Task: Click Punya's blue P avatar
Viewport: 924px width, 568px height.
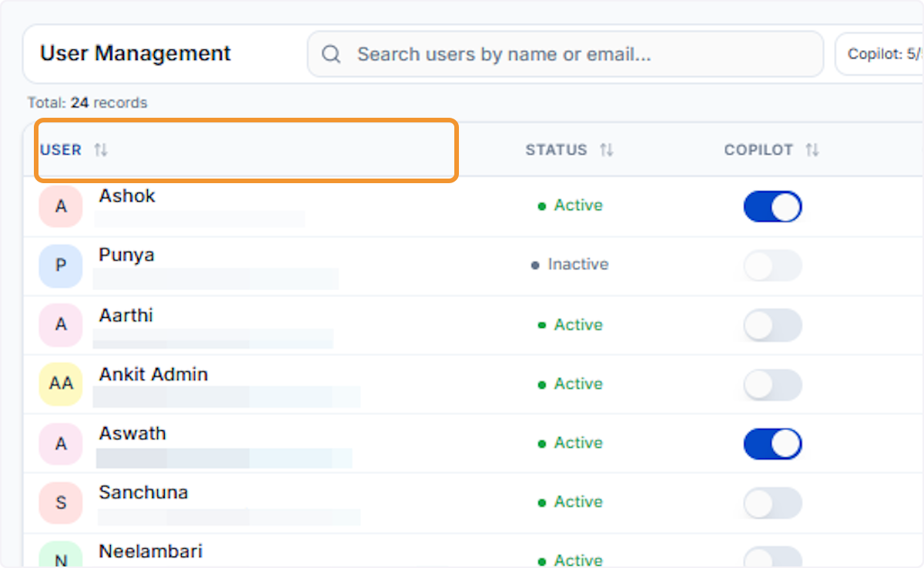Action: (x=61, y=266)
